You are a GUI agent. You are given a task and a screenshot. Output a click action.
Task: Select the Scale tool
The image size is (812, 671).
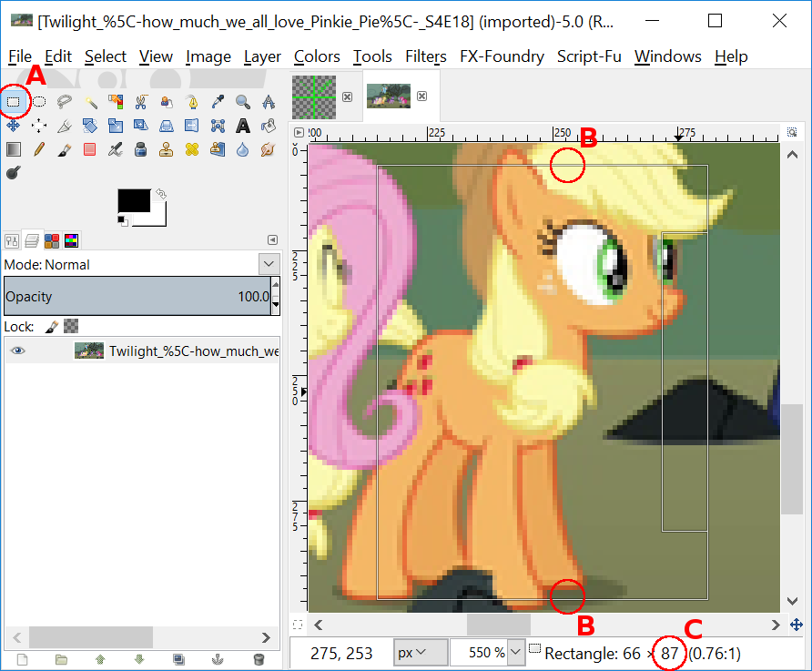pyautogui.click(x=116, y=126)
